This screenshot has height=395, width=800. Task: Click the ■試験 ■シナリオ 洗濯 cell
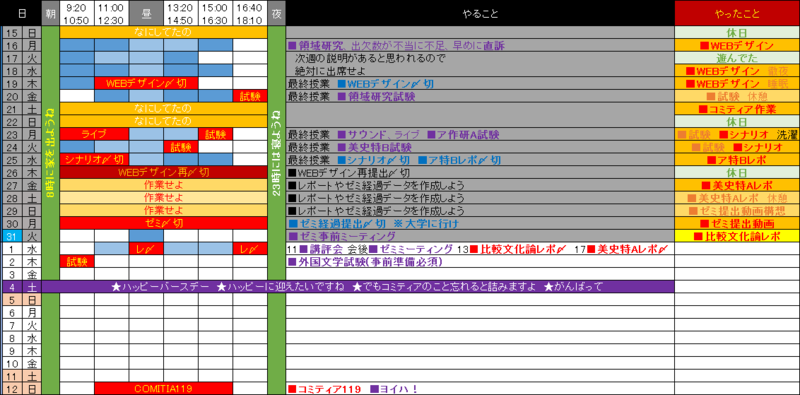(737, 134)
